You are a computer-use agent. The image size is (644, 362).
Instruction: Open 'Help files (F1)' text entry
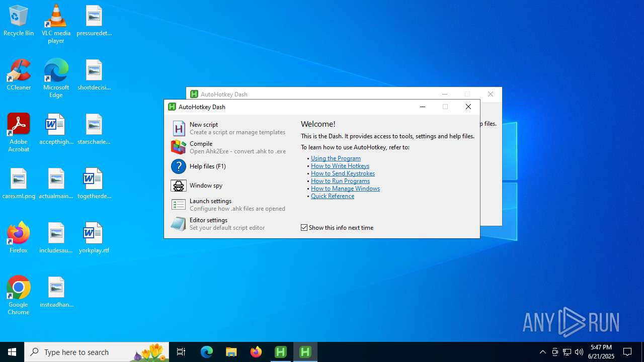coord(208,166)
